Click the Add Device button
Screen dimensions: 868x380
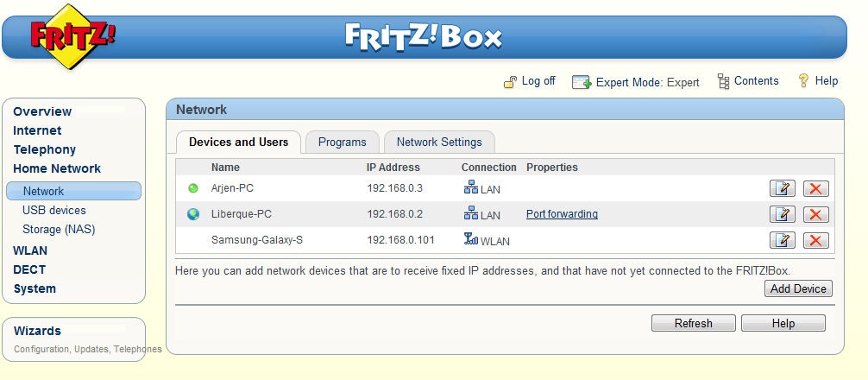798,288
